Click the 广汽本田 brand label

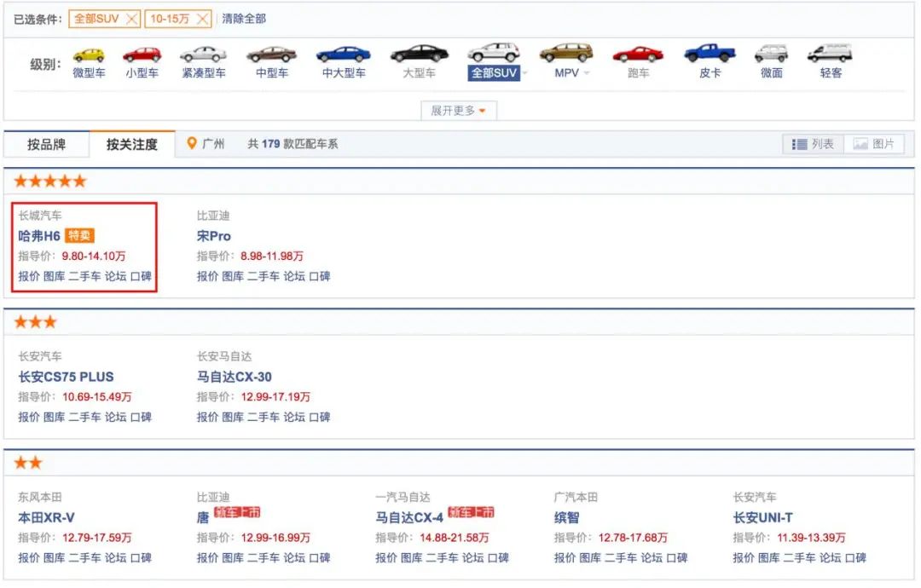(576, 497)
